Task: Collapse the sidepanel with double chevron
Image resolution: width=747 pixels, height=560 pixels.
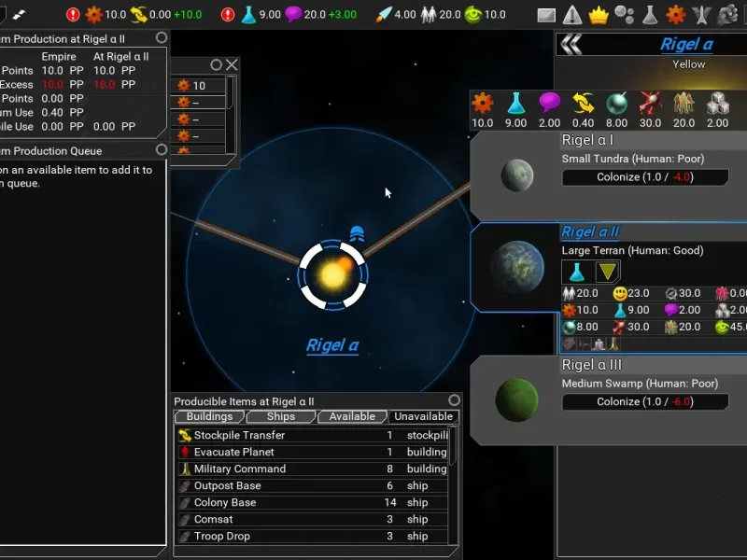Action: click(571, 45)
